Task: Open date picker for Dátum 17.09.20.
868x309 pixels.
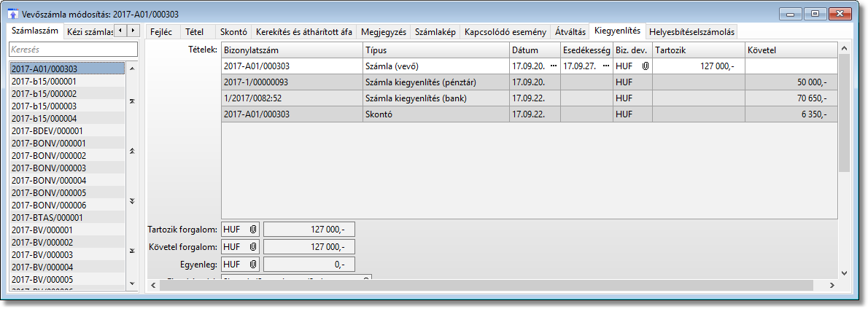Action: [x=554, y=66]
